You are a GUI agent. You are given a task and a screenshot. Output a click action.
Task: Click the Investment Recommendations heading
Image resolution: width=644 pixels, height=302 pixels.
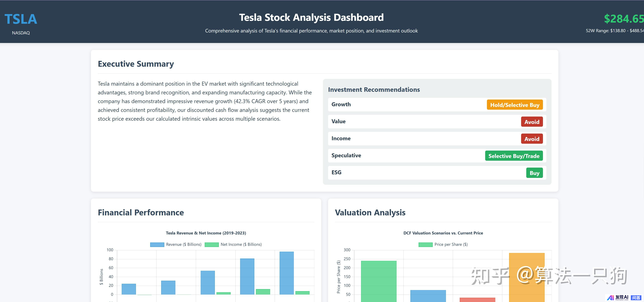pyautogui.click(x=374, y=90)
